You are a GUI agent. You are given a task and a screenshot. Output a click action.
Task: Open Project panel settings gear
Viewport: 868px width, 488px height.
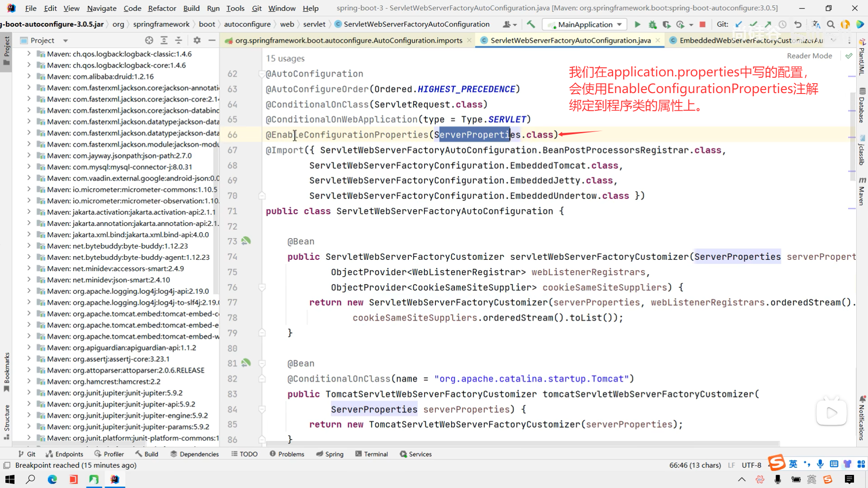[197, 40]
